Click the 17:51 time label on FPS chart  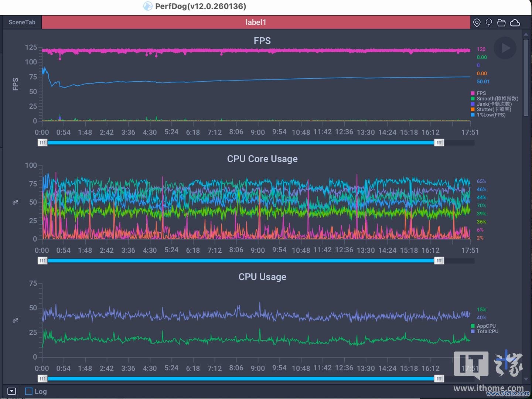pyautogui.click(x=470, y=132)
